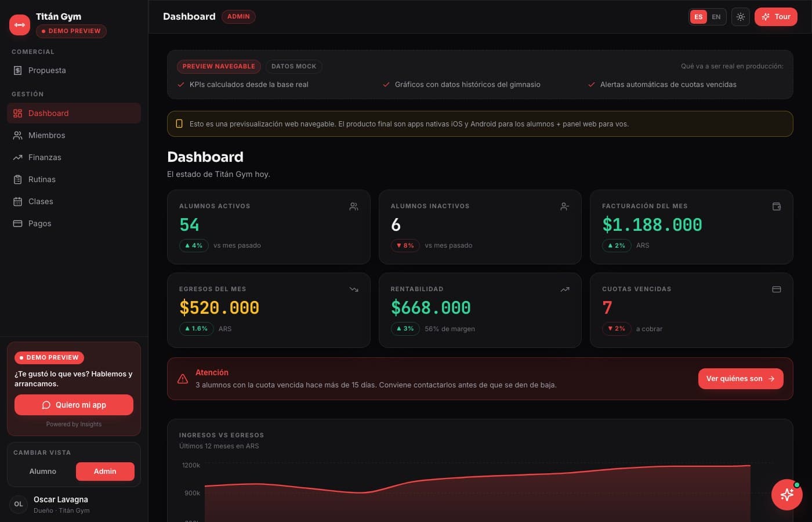
Task: Go to Pagos section
Action: tap(74, 223)
